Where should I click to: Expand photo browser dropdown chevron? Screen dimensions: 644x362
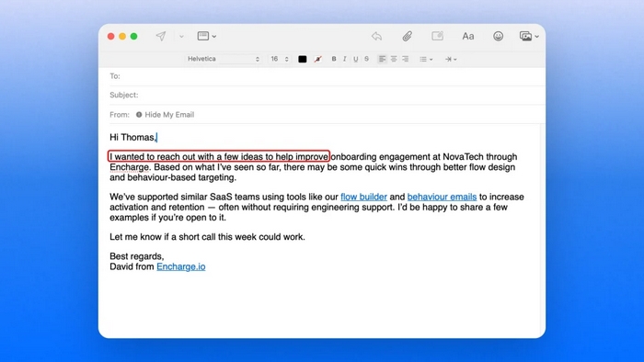coord(536,37)
